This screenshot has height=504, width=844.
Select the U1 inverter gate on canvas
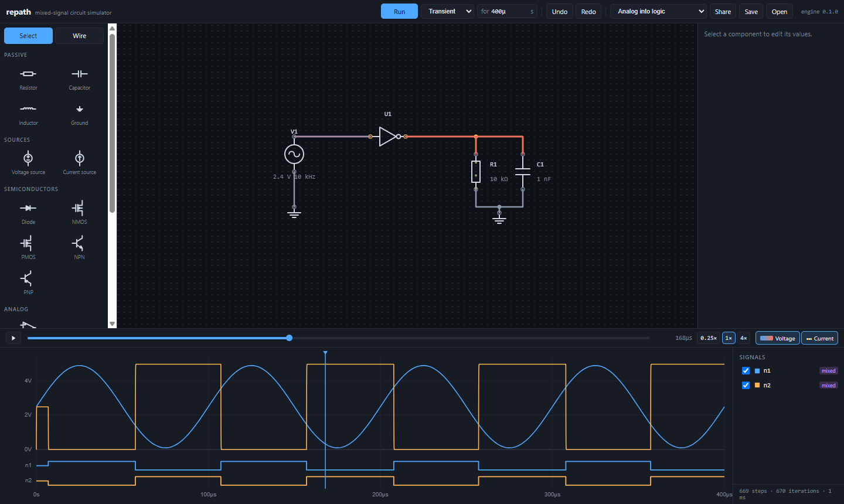pyautogui.click(x=389, y=137)
